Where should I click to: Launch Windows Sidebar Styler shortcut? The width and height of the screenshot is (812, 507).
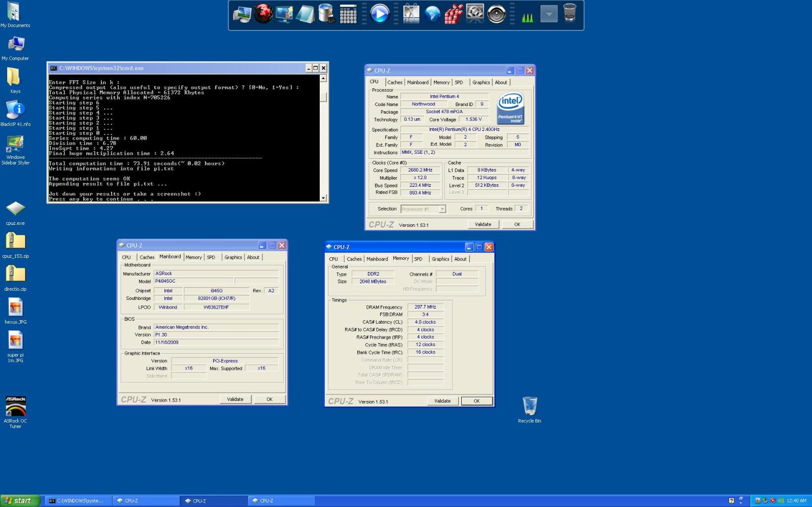pos(15,150)
